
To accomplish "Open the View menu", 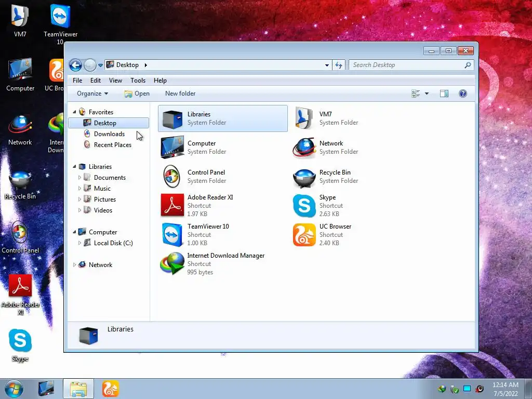I will coord(115,81).
